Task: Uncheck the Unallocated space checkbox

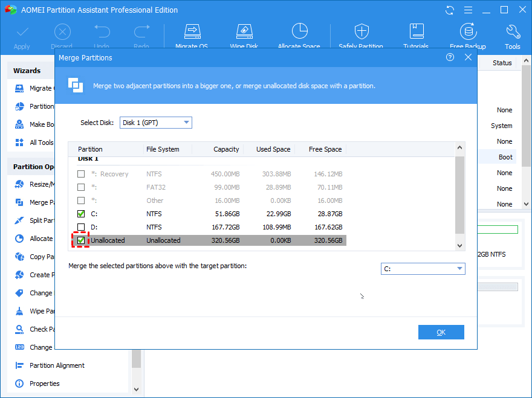Action: (81, 240)
